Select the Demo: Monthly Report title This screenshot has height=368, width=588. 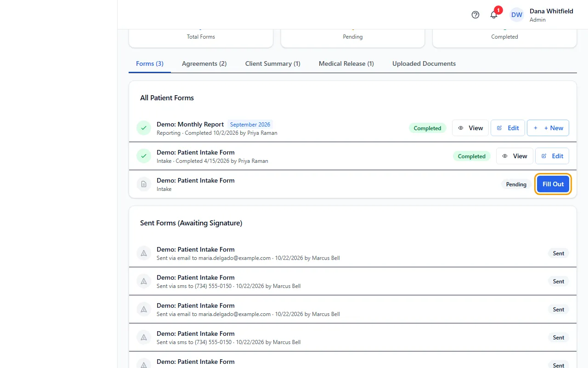[x=190, y=124]
